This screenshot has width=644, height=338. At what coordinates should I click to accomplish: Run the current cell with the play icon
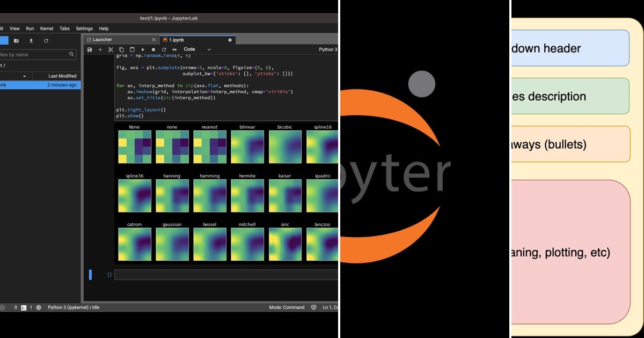coord(143,49)
